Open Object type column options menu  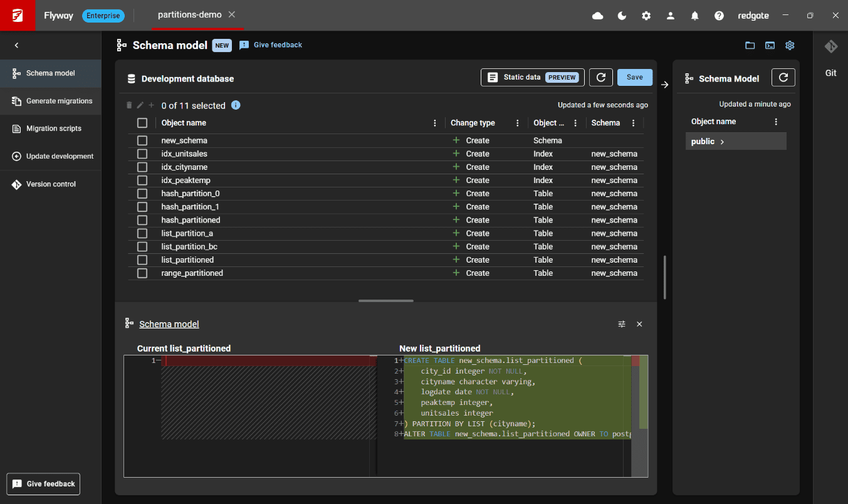pos(575,123)
